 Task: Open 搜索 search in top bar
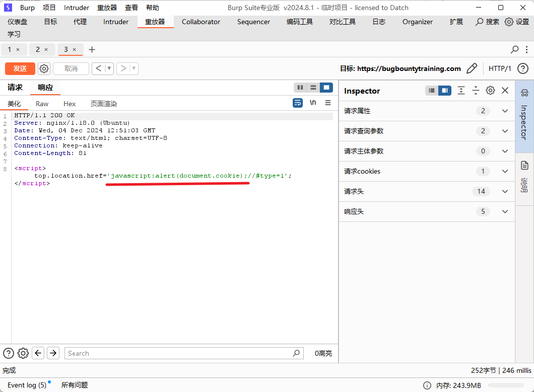click(x=487, y=22)
